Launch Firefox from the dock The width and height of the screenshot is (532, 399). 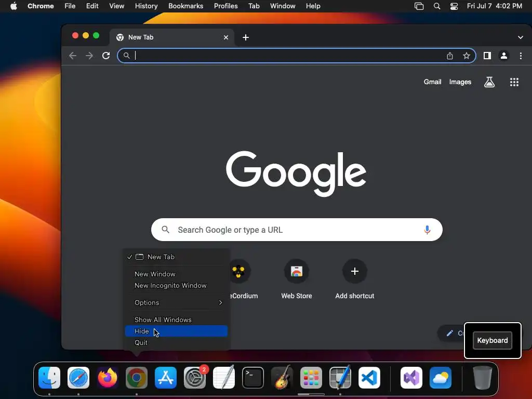tap(108, 378)
